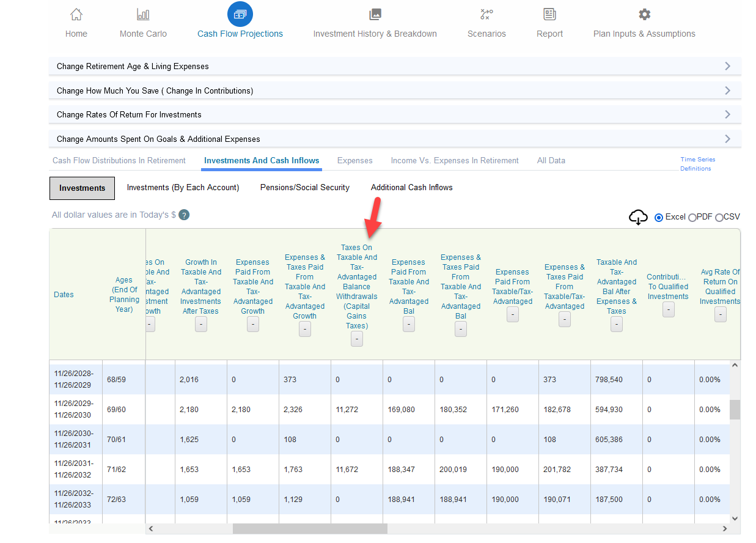Expand Change Amounts Spent On Goals section

[x=395, y=139]
